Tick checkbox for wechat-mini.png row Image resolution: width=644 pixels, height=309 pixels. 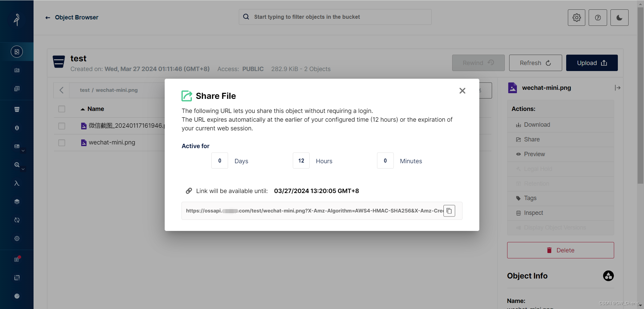point(62,142)
